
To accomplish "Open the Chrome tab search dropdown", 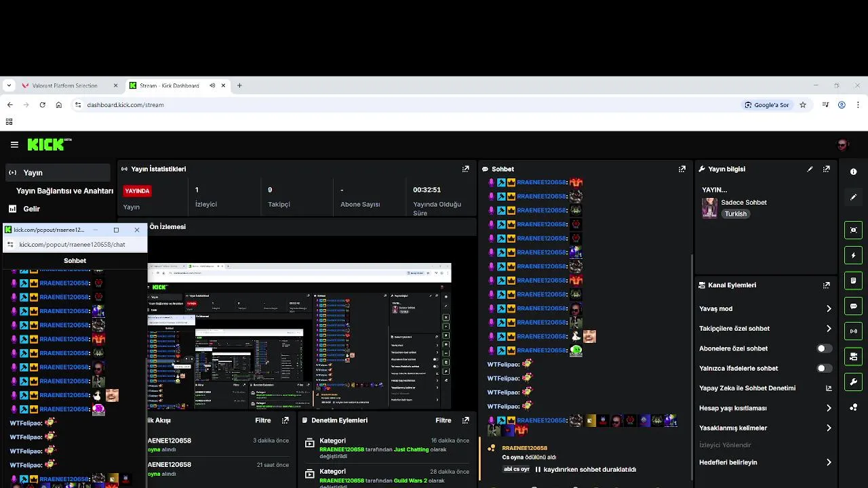I will pyautogui.click(x=9, y=85).
